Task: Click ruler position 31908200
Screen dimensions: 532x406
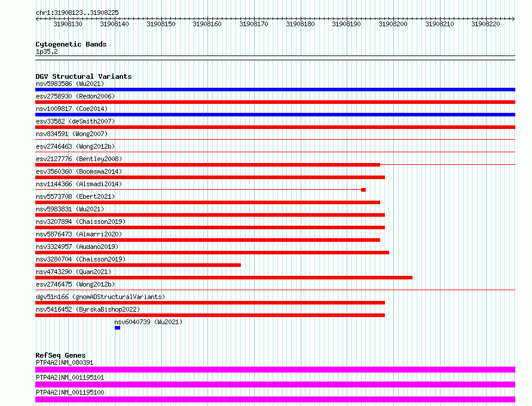Action: pos(393,24)
